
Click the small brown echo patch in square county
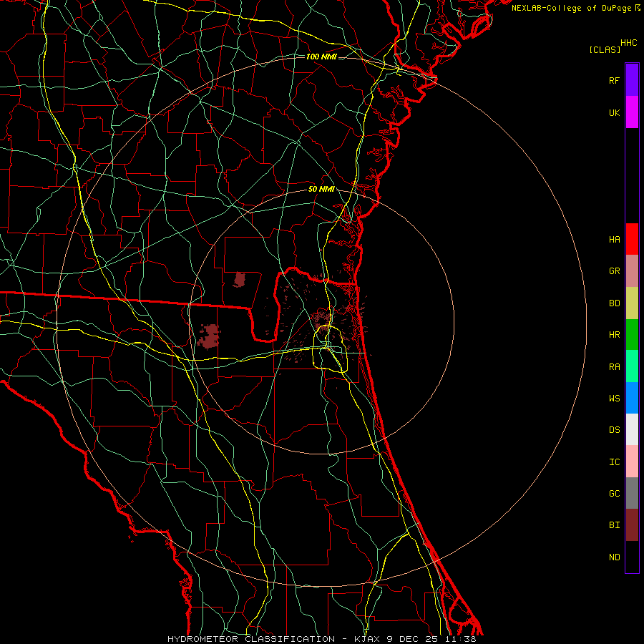pos(239,279)
